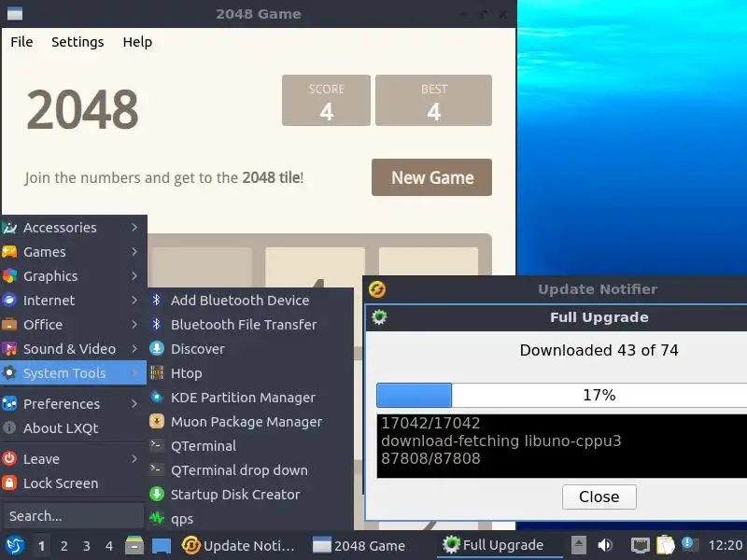Open About LXQt menu entry

[x=74, y=428]
